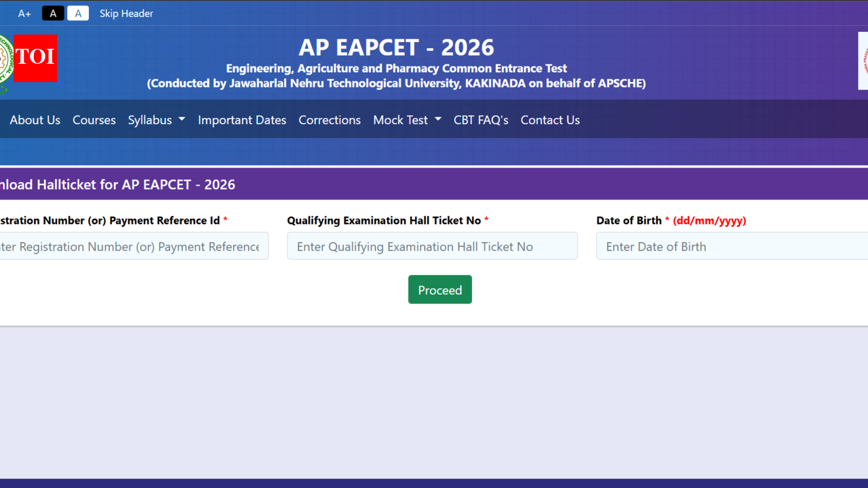Image resolution: width=868 pixels, height=488 pixels.
Task: Open the Syllabus dropdown menu
Action: 156,120
